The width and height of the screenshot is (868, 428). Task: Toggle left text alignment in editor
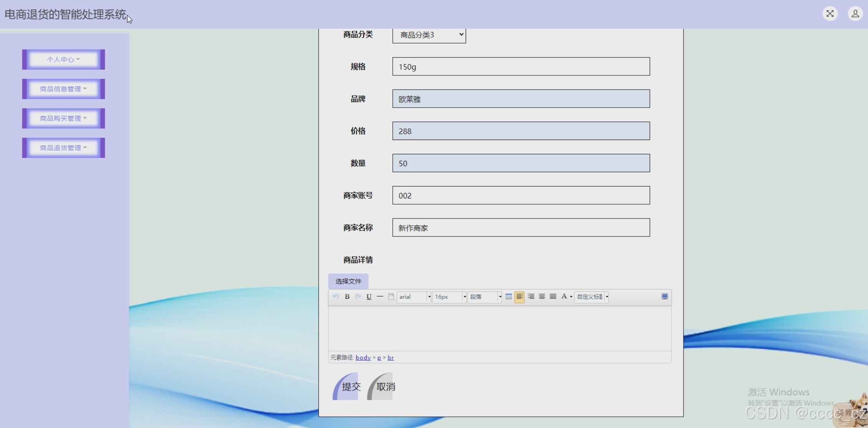tap(519, 296)
